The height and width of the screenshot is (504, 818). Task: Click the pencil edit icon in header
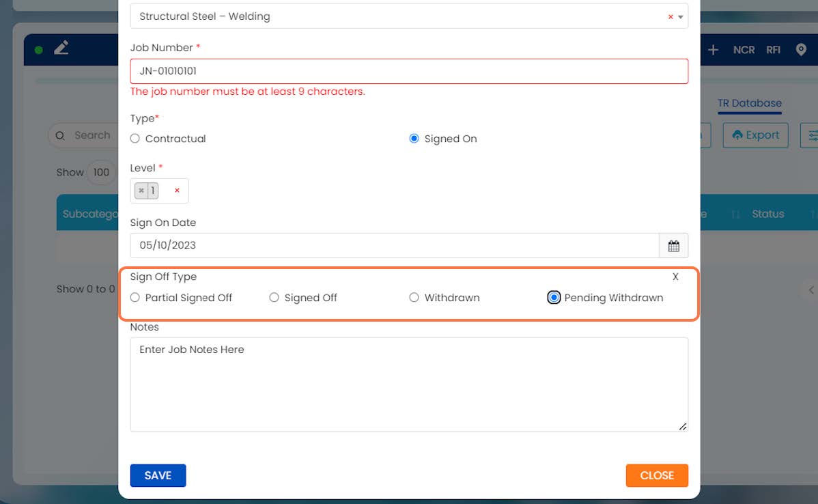(61, 48)
